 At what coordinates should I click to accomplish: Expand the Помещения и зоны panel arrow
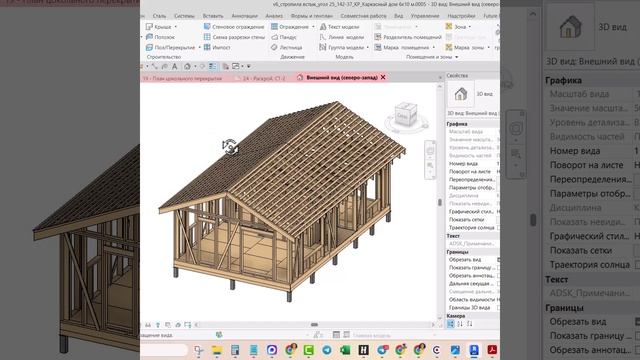click(x=457, y=57)
